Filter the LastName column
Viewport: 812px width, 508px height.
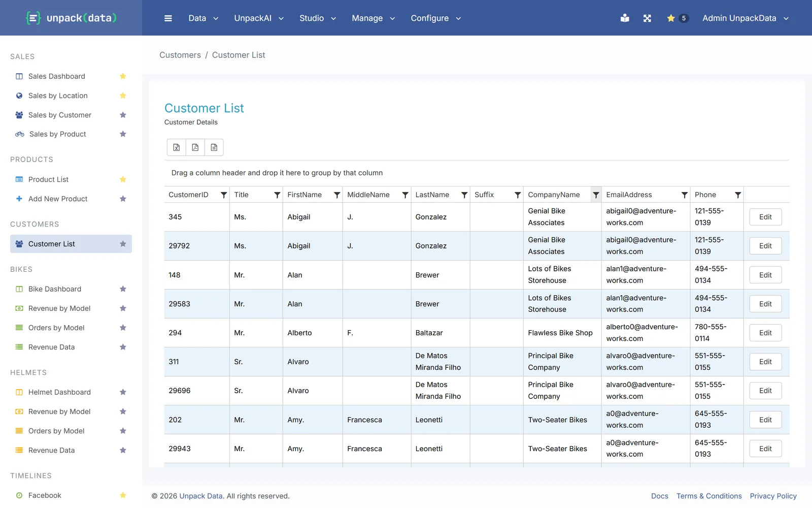[x=464, y=195]
